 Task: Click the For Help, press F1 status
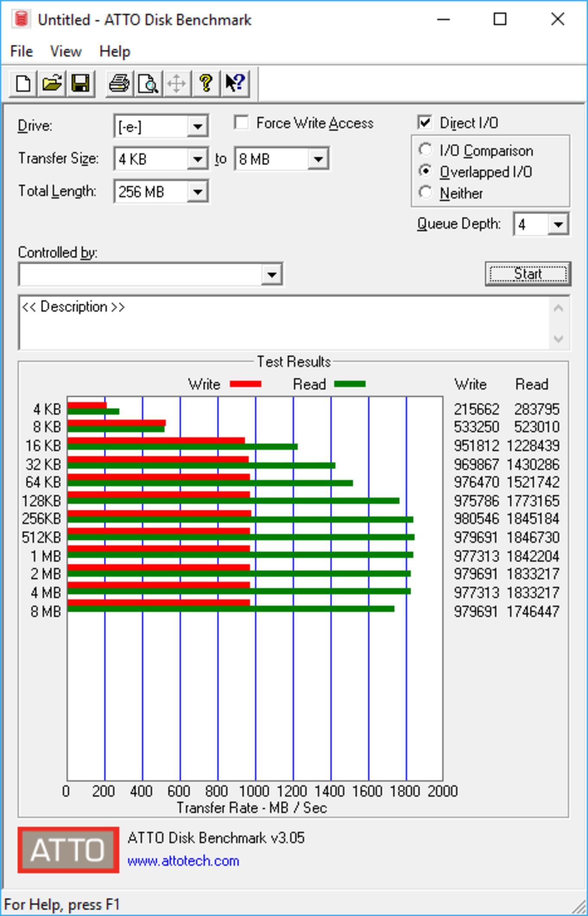pos(62,904)
